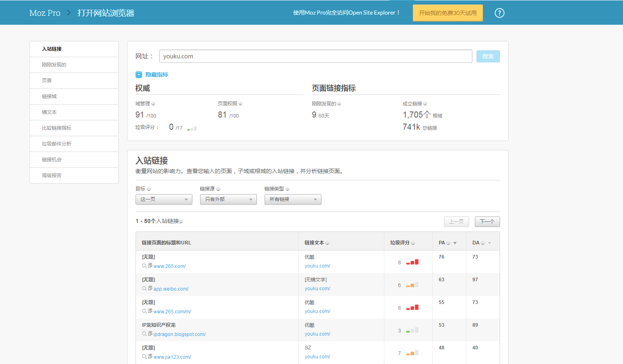Open the 目标 dropdown showing 这一页
The image size is (623, 364).
point(164,199)
